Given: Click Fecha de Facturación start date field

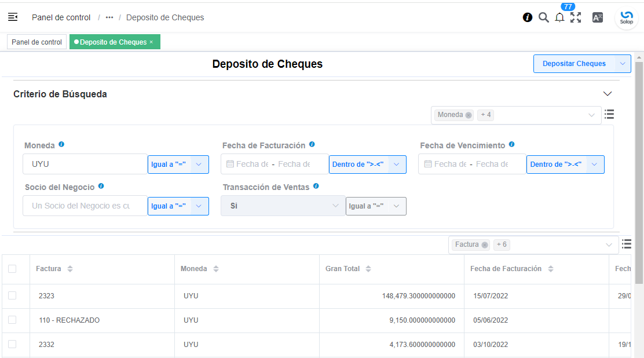Looking at the screenshot, I should click(252, 164).
